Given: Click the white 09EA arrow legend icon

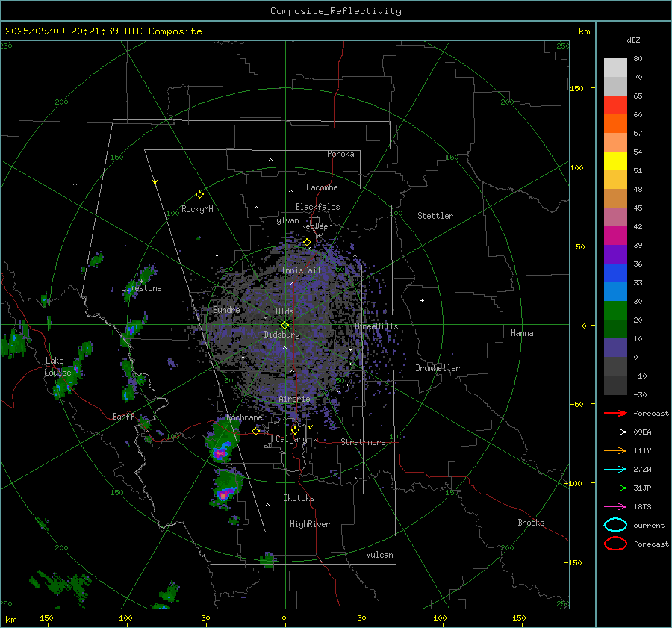Looking at the screenshot, I should coord(615,432).
